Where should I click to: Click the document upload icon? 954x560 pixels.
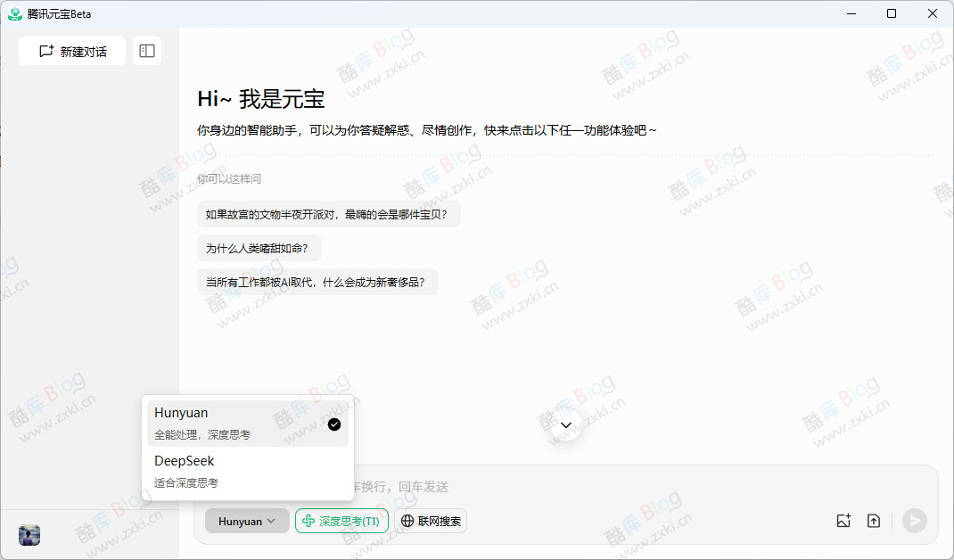(x=874, y=520)
